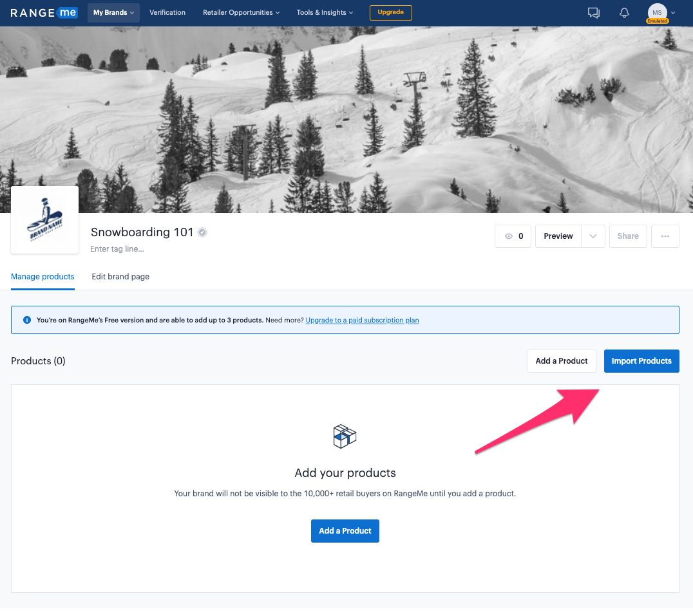Click the info icon in the banner

26,320
